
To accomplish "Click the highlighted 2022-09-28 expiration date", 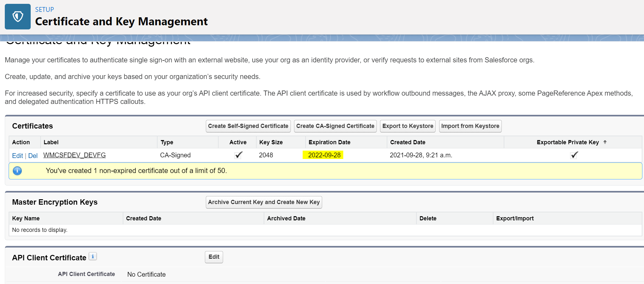I will [x=324, y=155].
